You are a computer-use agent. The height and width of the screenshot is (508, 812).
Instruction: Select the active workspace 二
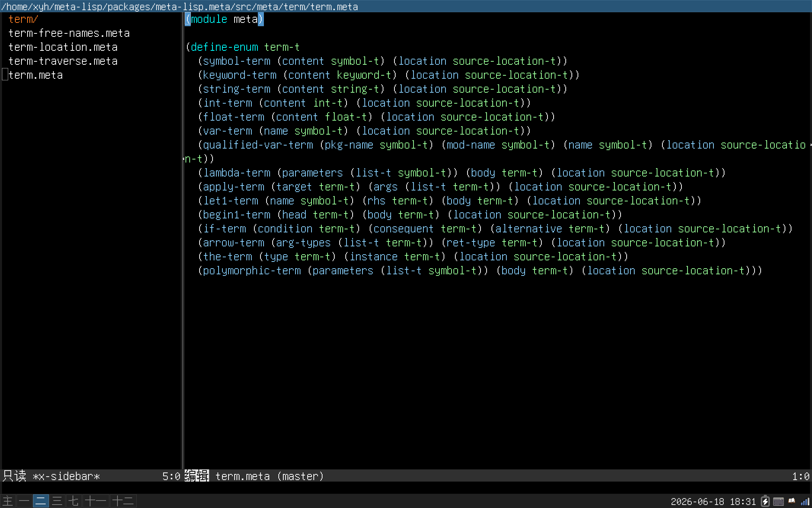[x=41, y=501]
